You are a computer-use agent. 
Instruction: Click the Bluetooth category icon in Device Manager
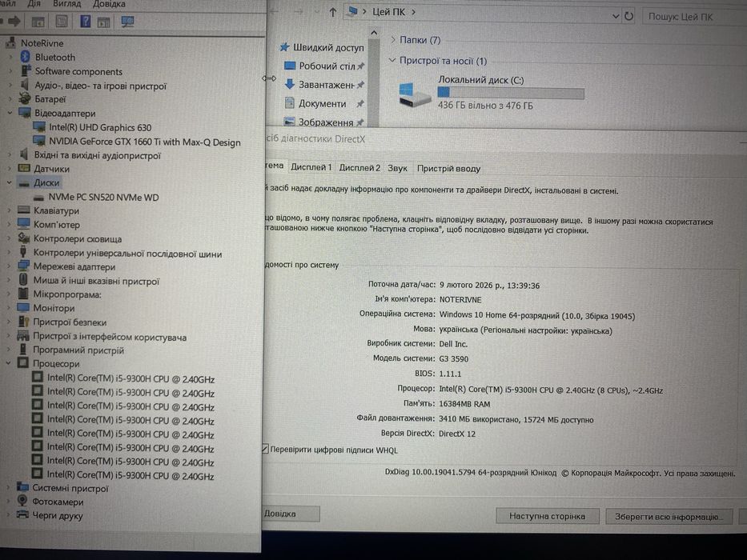[x=26, y=57]
